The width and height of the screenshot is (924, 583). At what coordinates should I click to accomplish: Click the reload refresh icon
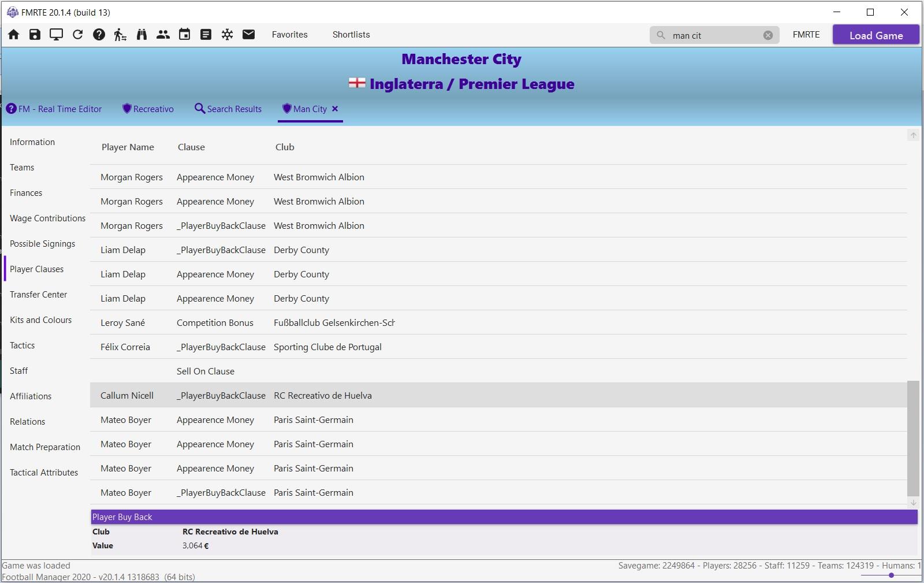(x=77, y=35)
